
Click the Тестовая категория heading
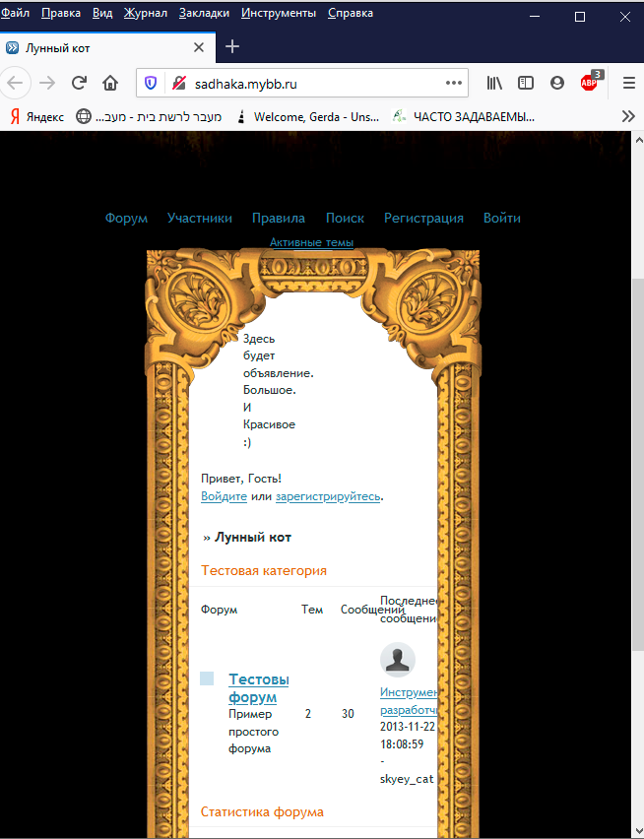(264, 570)
